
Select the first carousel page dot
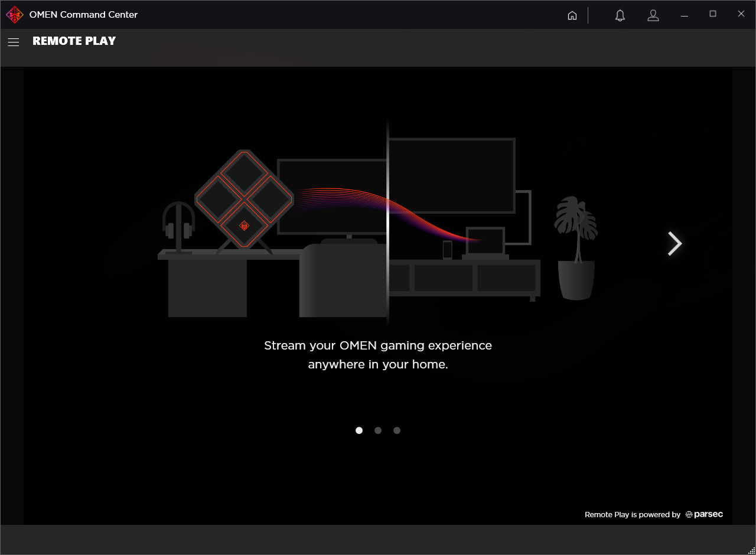pyautogui.click(x=359, y=430)
